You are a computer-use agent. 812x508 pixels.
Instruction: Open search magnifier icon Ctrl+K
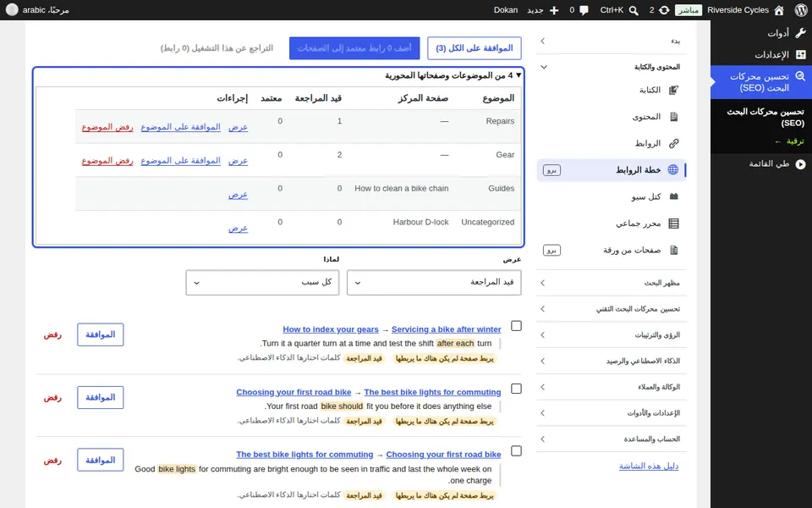tap(634, 10)
